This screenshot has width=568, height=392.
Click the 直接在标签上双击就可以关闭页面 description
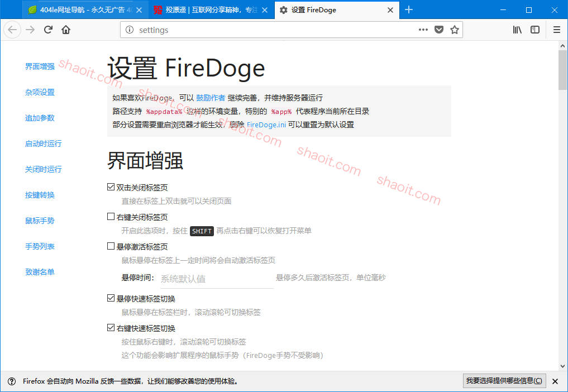tap(176, 201)
